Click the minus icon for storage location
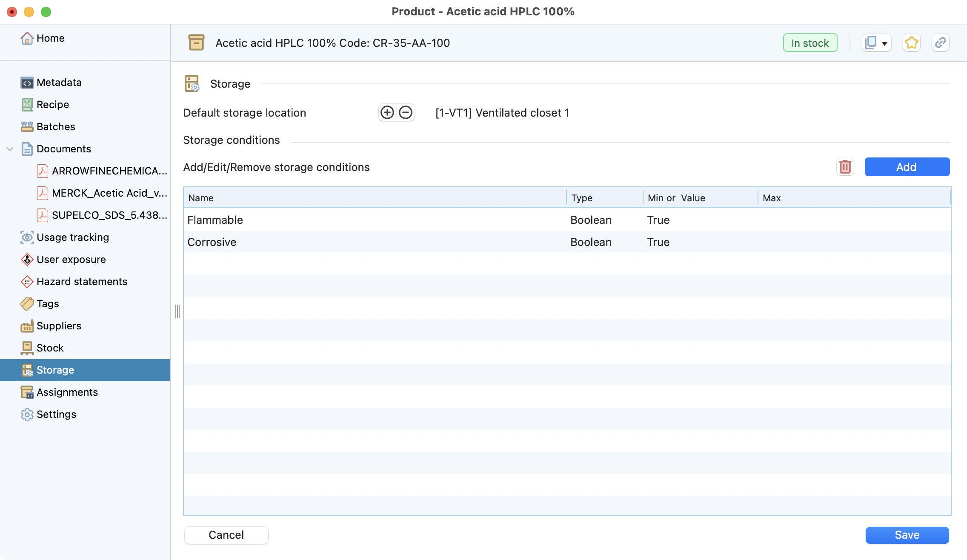Screen dimensions: 967x560 pyautogui.click(x=406, y=113)
